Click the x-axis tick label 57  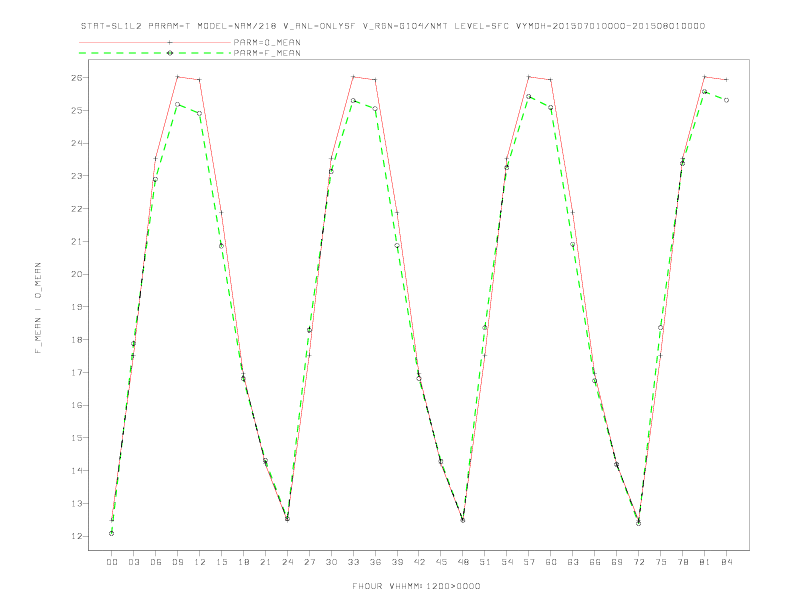tap(529, 562)
